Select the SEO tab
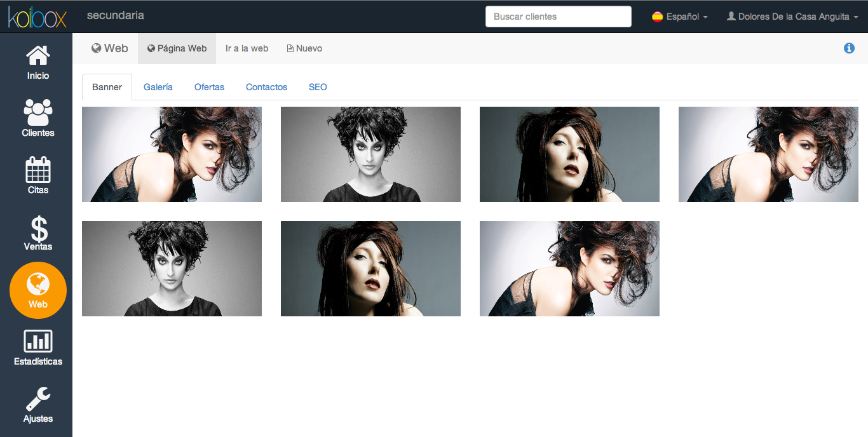This screenshot has width=868, height=437. 318,87
